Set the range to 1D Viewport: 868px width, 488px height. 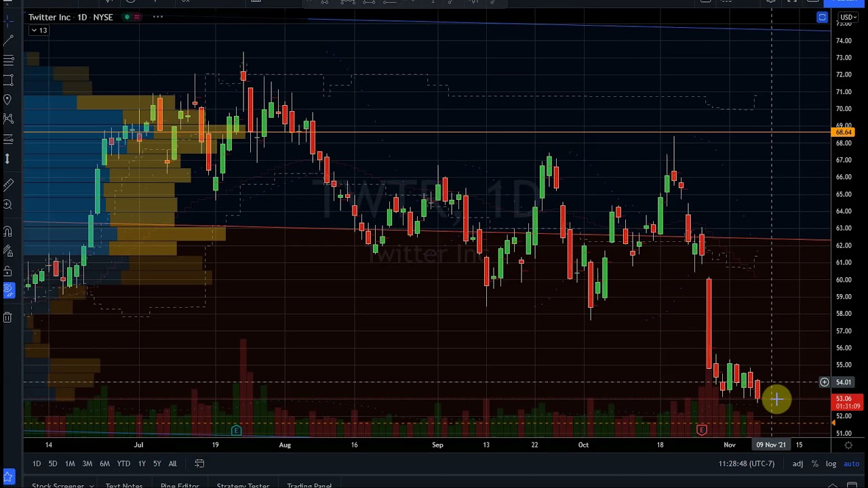37,464
